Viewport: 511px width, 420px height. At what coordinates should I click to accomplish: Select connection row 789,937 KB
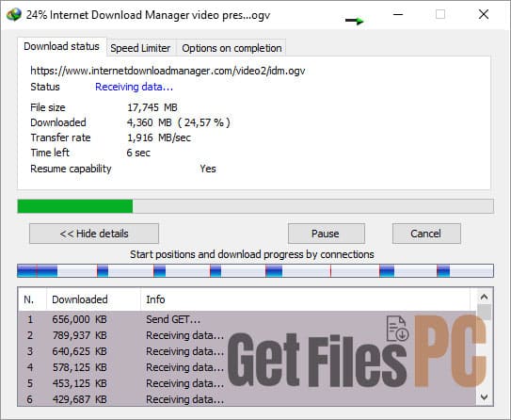tap(247, 335)
